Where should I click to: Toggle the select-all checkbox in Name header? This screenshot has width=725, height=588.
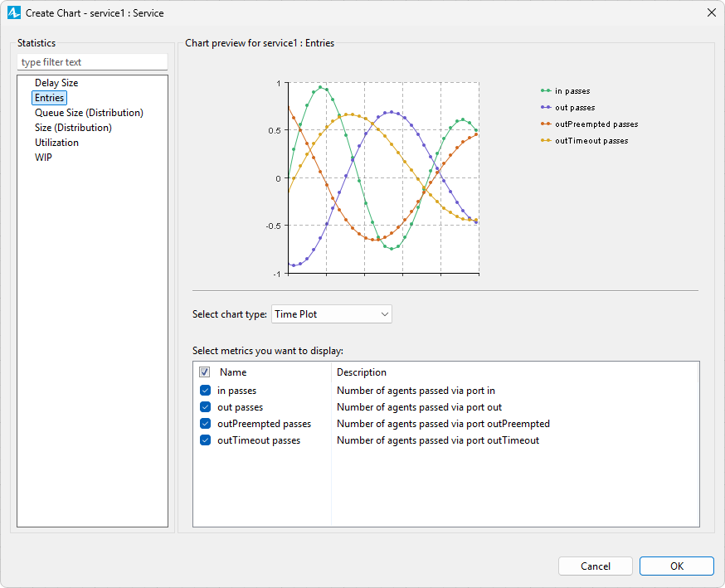(x=205, y=372)
